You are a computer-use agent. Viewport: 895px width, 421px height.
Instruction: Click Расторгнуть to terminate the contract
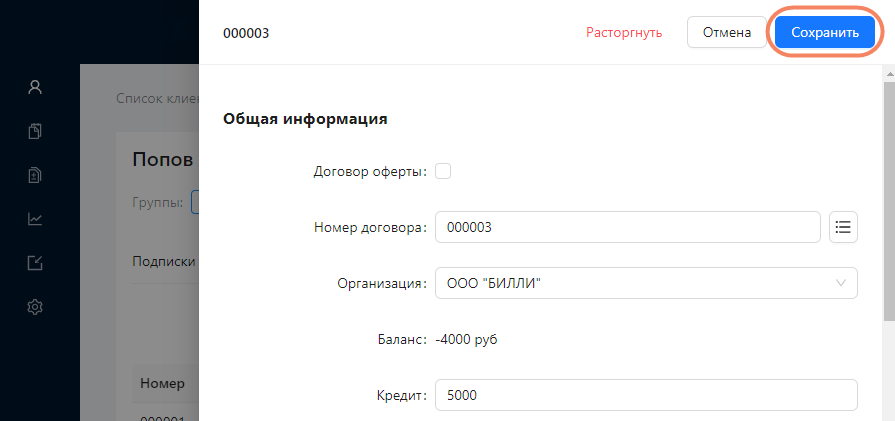[x=624, y=33]
